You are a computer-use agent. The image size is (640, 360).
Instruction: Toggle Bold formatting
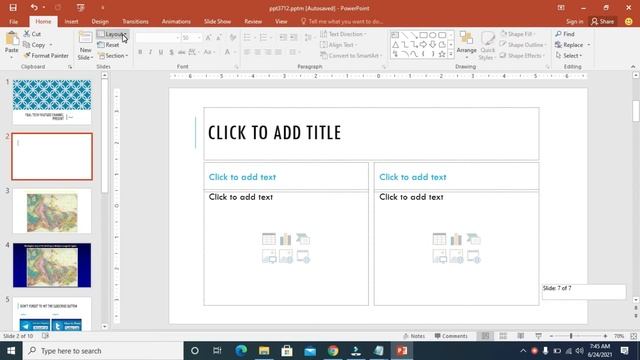click(x=140, y=52)
